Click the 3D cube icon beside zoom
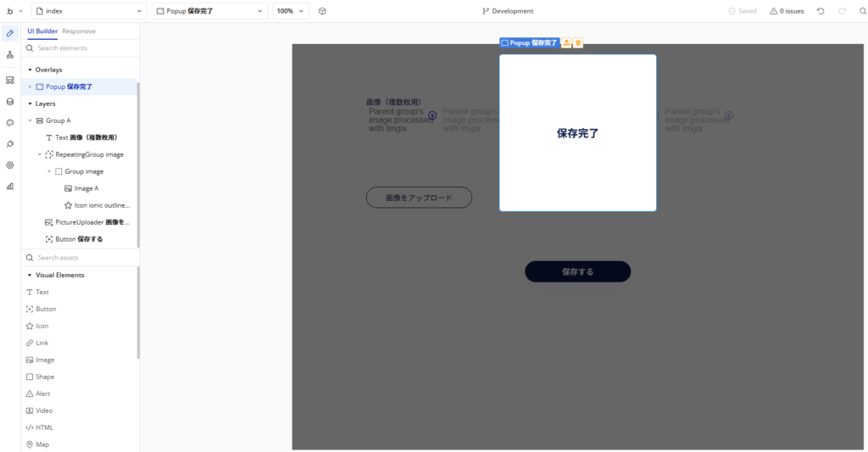The height and width of the screenshot is (452, 868). [x=322, y=11]
